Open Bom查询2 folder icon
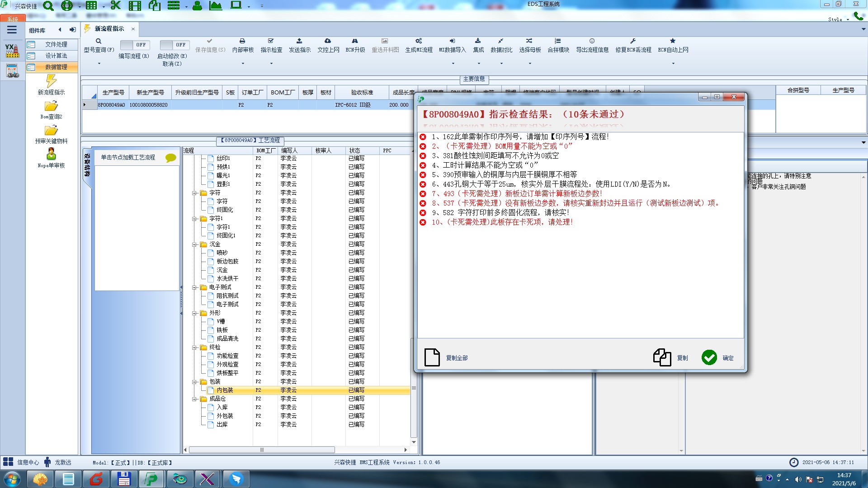 pos(51,106)
